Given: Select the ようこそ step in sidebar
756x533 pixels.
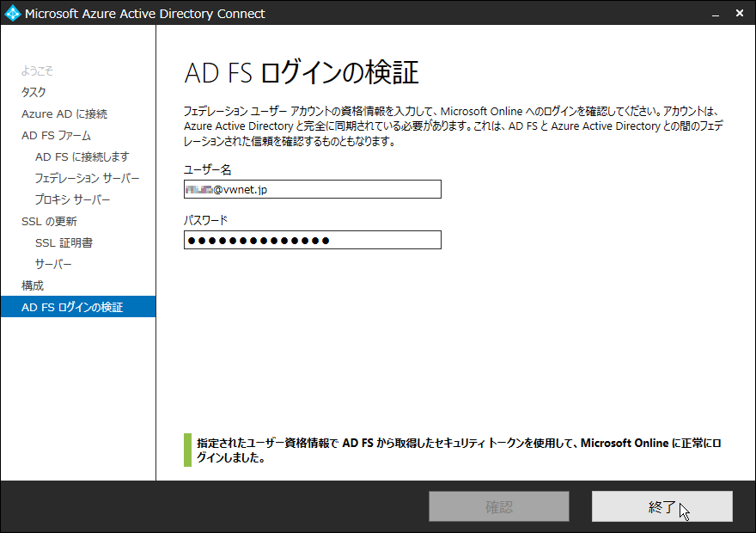Looking at the screenshot, I should [x=37, y=70].
